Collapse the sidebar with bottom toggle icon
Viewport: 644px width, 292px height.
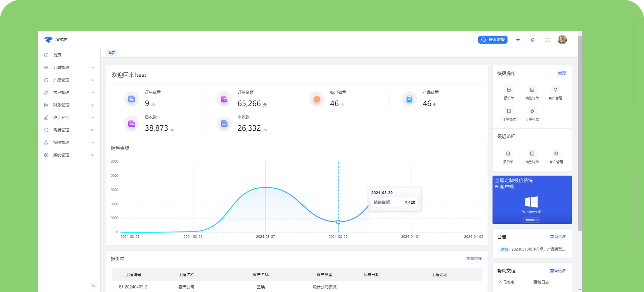93,285
